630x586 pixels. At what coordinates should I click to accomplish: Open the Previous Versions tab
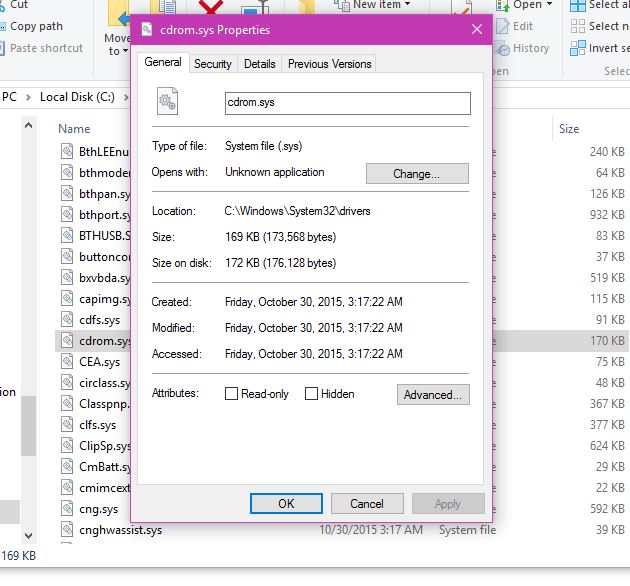(329, 64)
